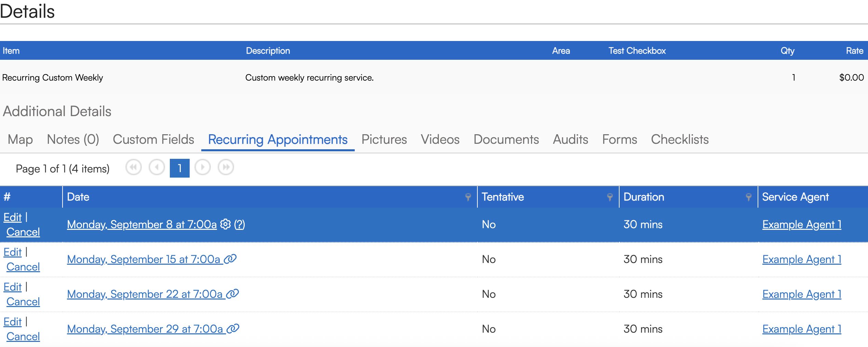Jump to last page of appointments
This screenshot has width=868, height=347.
(x=226, y=168)
